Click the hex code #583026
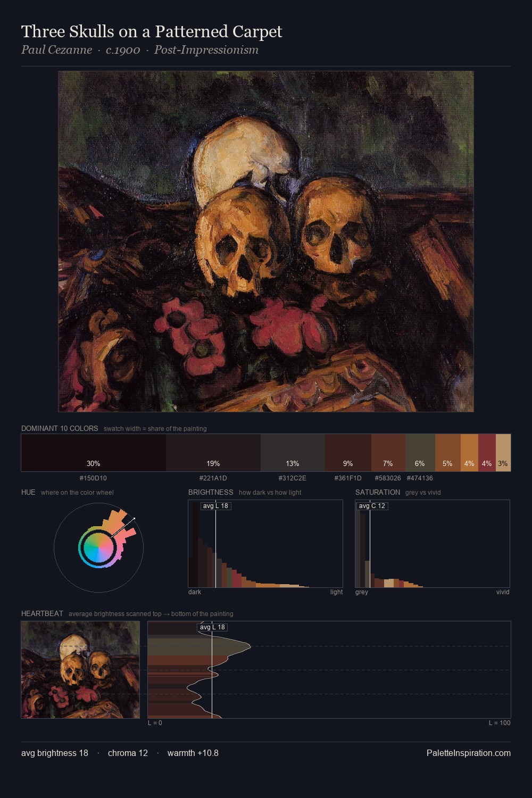Screen dimensions: 532x798 (388, 478)
